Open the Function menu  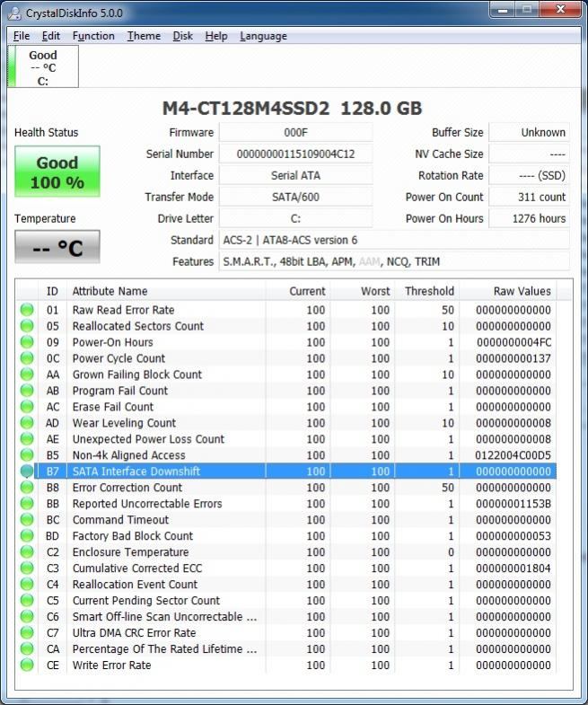tap(93, 36)
